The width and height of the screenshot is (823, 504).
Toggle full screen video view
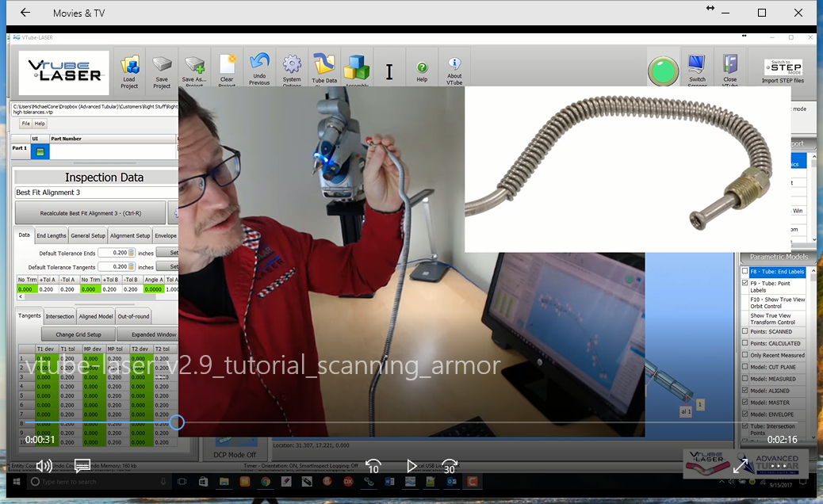pyautogui.click(x=741, y=466)
